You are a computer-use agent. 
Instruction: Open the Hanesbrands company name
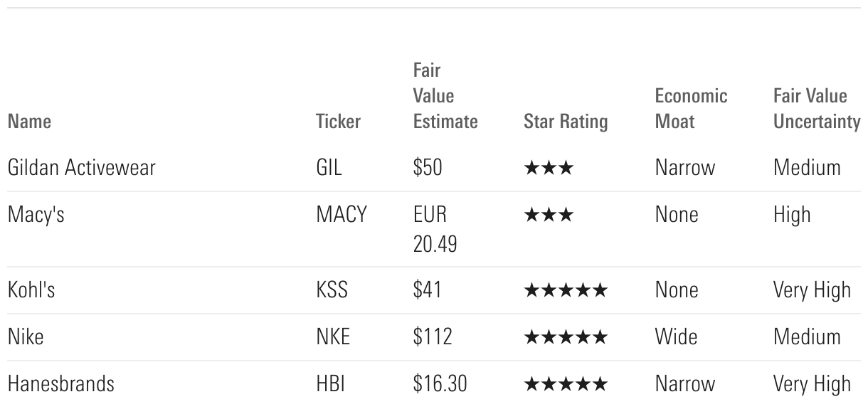point(60,384)
